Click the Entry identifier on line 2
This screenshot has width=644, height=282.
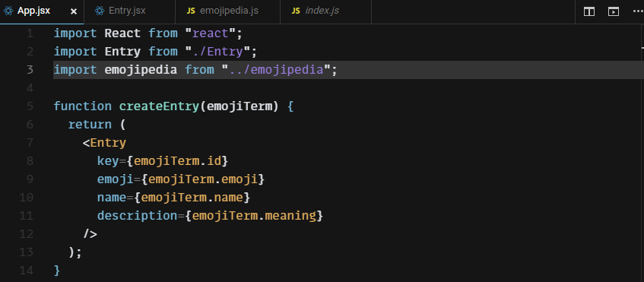(x=122, y=52)
